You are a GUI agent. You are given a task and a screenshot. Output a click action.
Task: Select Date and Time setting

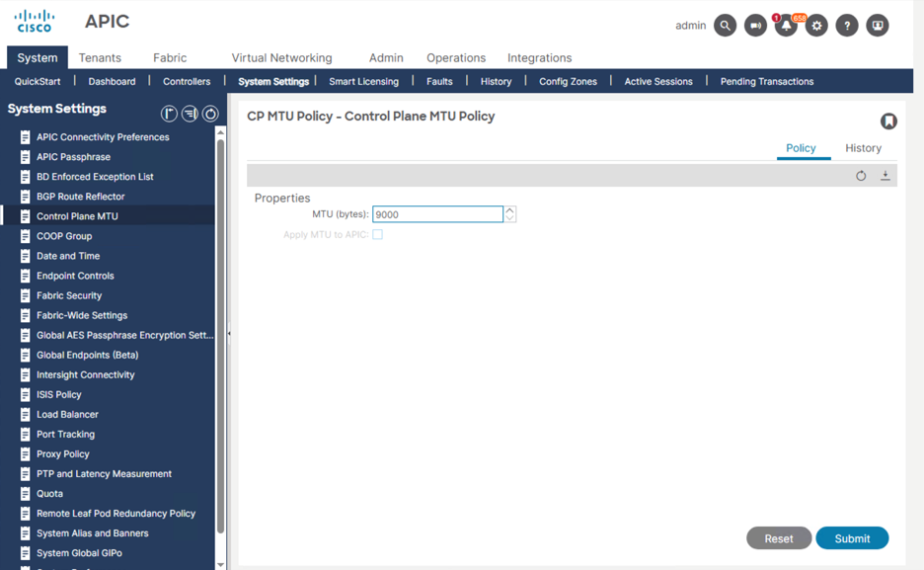[x=68, y=256]
